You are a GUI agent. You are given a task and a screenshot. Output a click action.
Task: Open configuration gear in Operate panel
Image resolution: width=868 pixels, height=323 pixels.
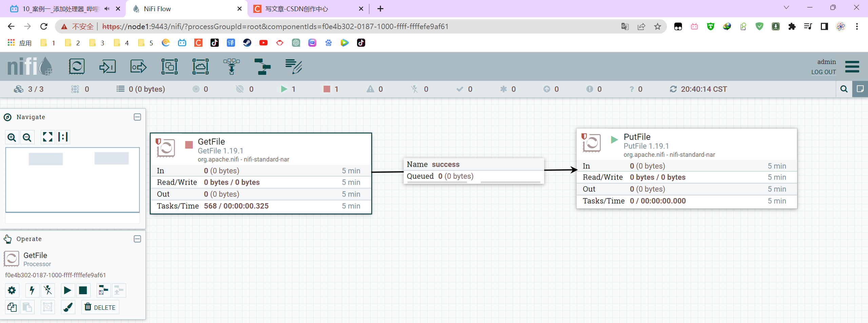tap(12, 290)
